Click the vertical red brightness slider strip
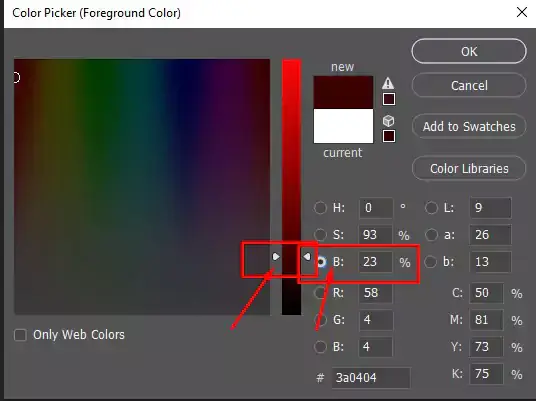The width and height of the screenshot is (536, 401). coord(291,187)
